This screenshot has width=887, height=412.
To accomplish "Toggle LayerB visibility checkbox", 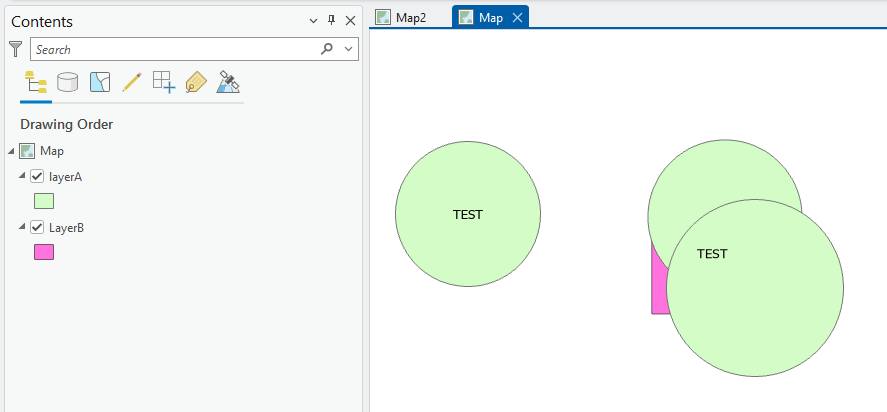I will (38, 228).
